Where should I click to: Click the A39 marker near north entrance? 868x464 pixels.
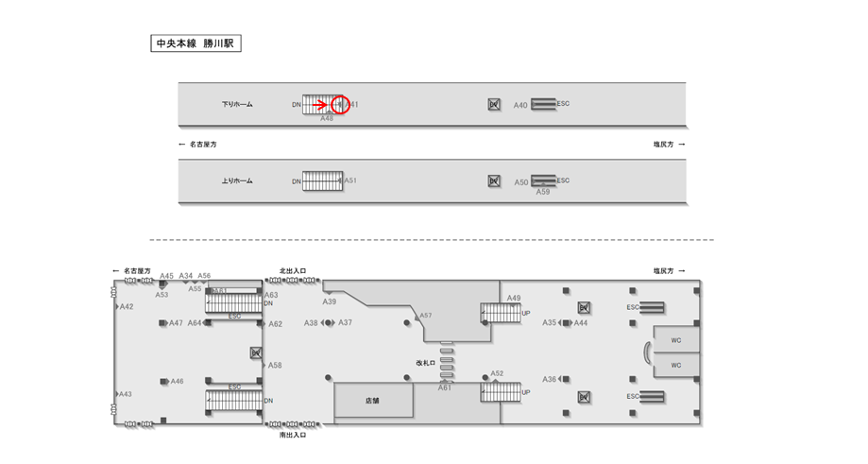329,301
